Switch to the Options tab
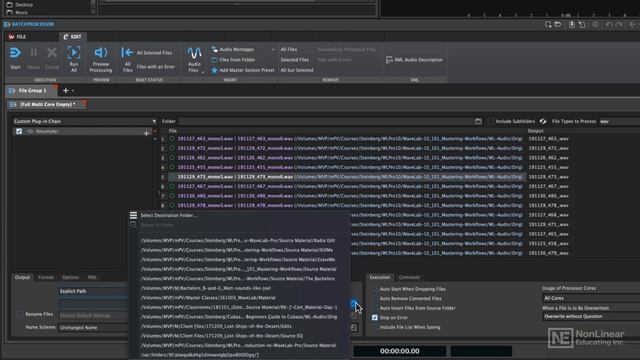Viewport: 640px width, 360px height. [x=71, y=277]
